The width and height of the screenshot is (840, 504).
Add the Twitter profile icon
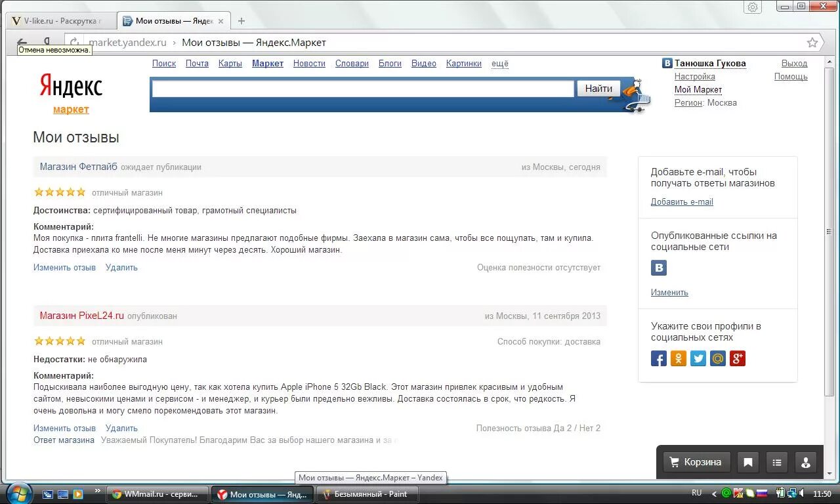(698, 358)
